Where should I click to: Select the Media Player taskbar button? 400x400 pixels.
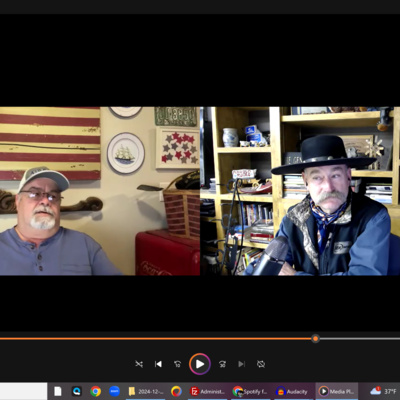(337, 391)
